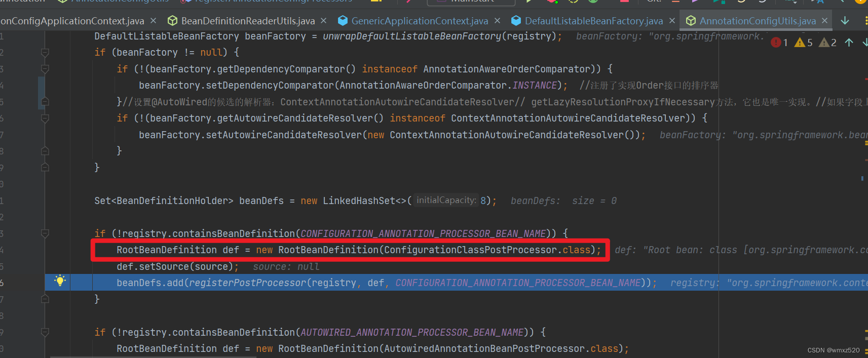Collapse the getAutowireCandidateResolver if block
This screenshot has height=358, width=868.
pos(45,118)
